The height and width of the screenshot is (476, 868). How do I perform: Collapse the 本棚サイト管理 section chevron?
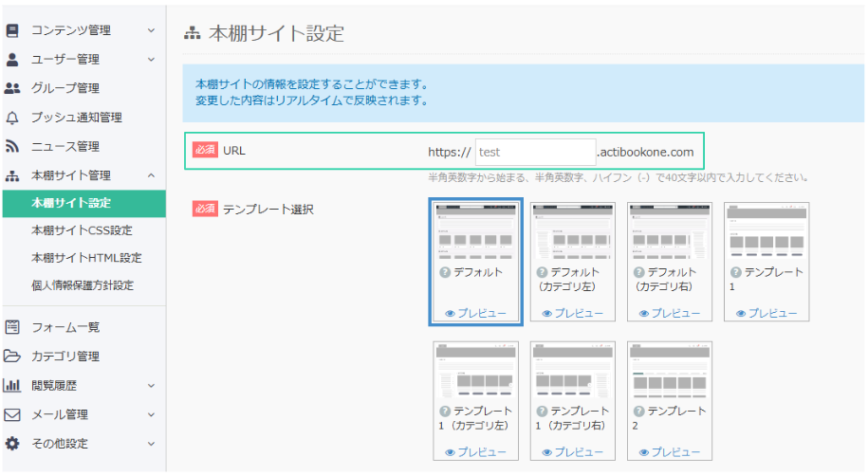coord(151,175)
